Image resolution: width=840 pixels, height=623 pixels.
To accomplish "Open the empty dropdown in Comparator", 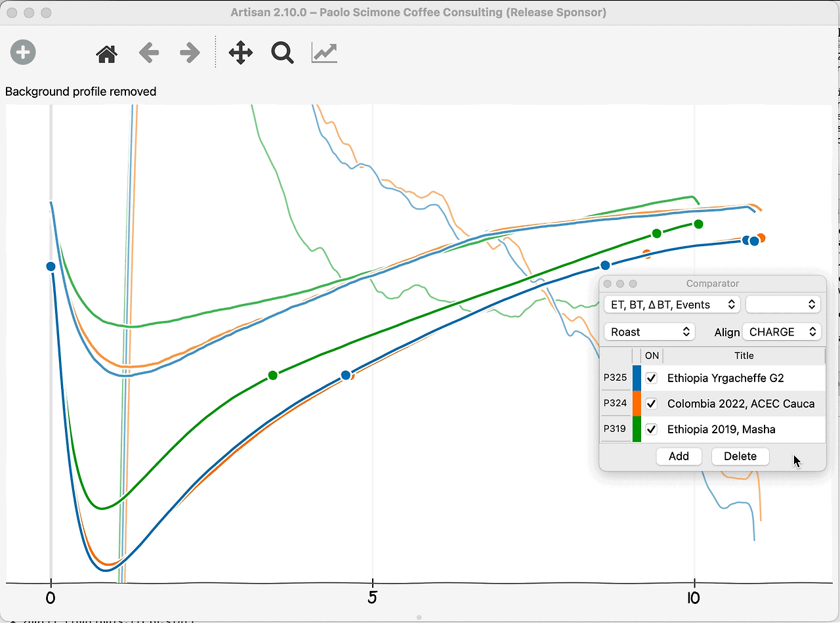I will point(784,305).
